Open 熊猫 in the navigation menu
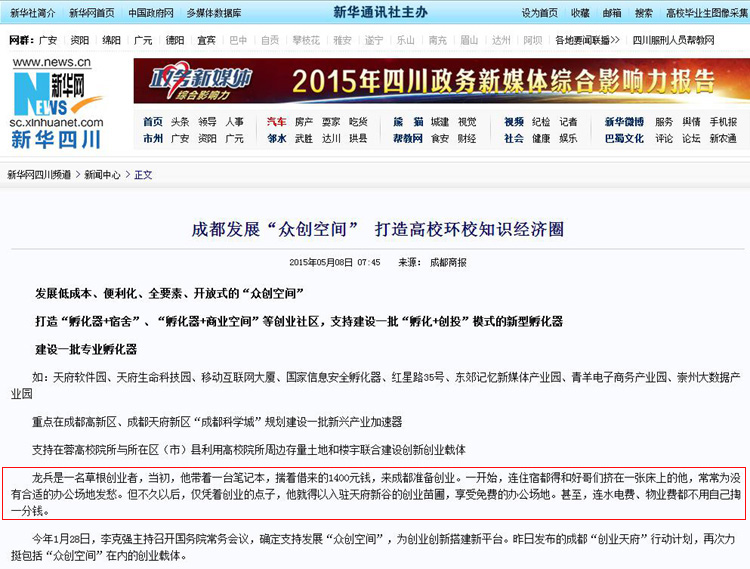The image size is (750, 569). [408, 122]
